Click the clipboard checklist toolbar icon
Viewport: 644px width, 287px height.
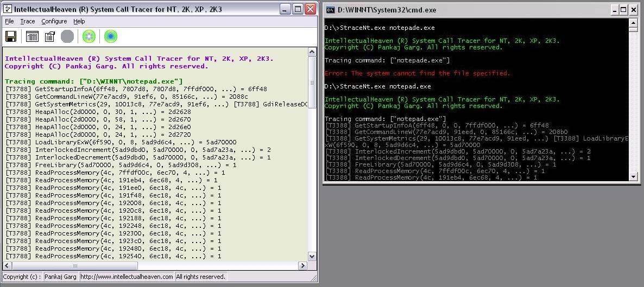(x=50, y=36)
